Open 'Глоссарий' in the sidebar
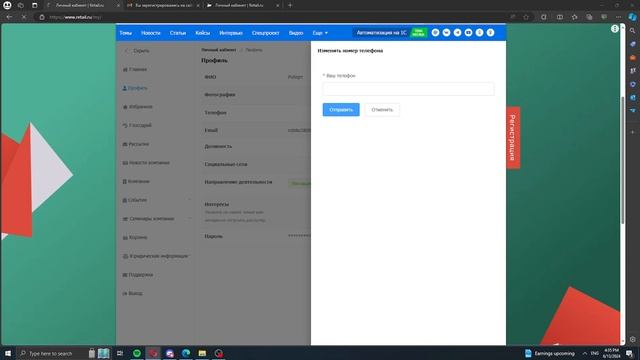The width and height of the screenshot is (640, 360). 137,125
